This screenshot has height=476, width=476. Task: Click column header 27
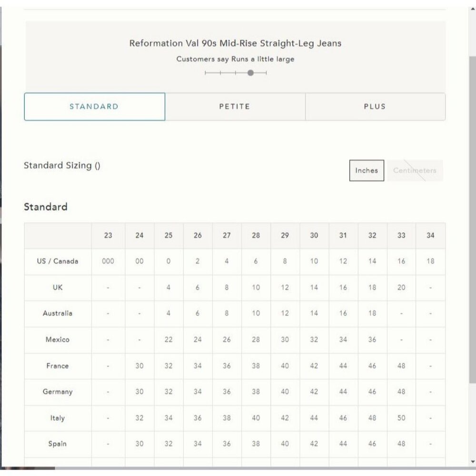(227, 236)
